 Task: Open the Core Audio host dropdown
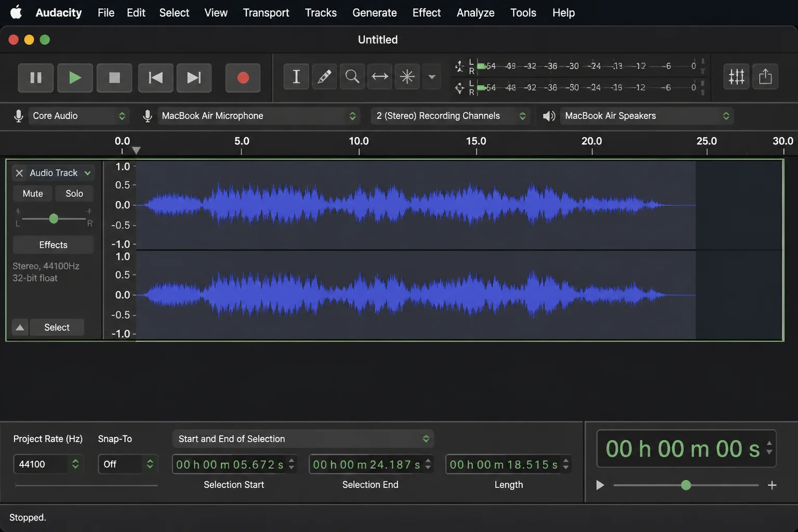[78, 116]
